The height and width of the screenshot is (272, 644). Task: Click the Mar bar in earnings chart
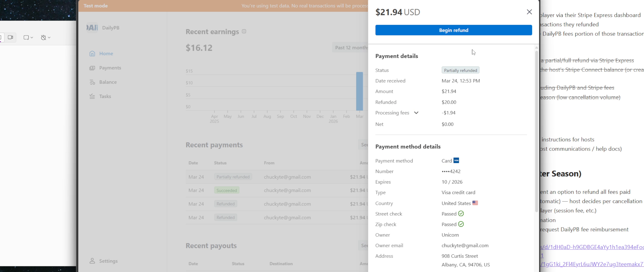click(359, 91)
